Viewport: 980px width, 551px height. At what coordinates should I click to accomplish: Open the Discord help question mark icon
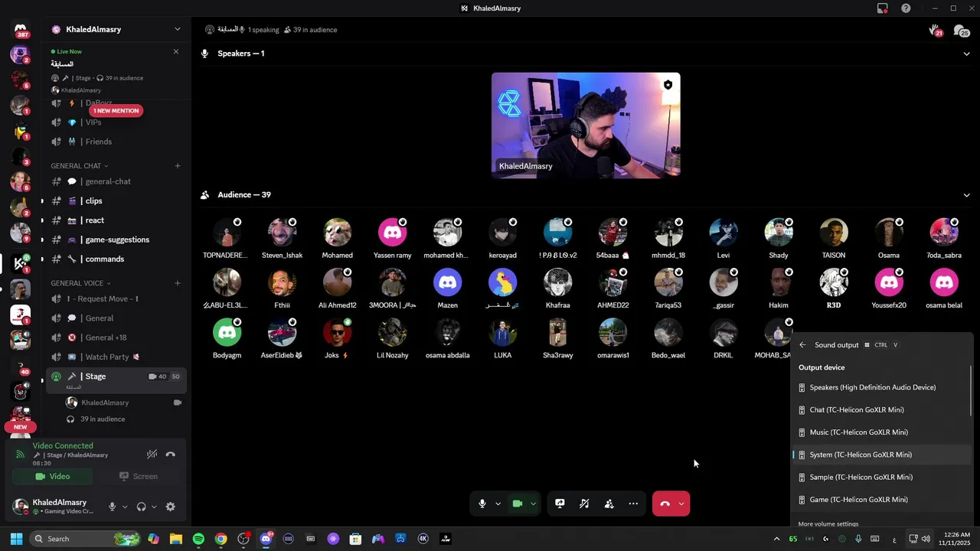coord(906,8)
